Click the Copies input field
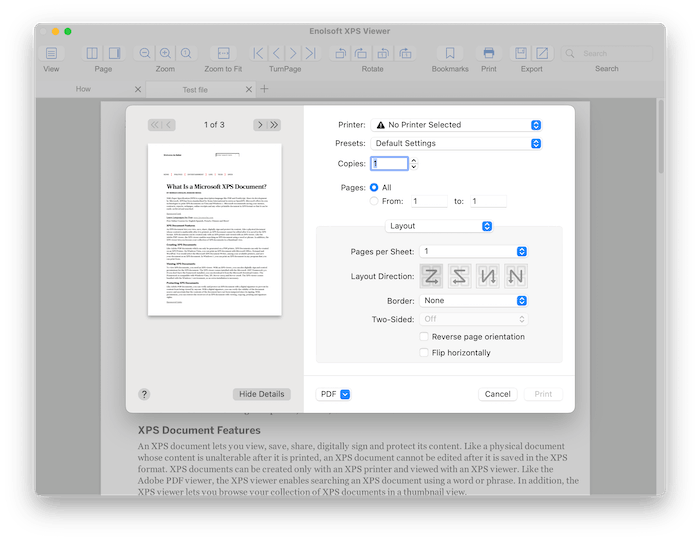Screen dimensions: 700x541 point(388,164)
